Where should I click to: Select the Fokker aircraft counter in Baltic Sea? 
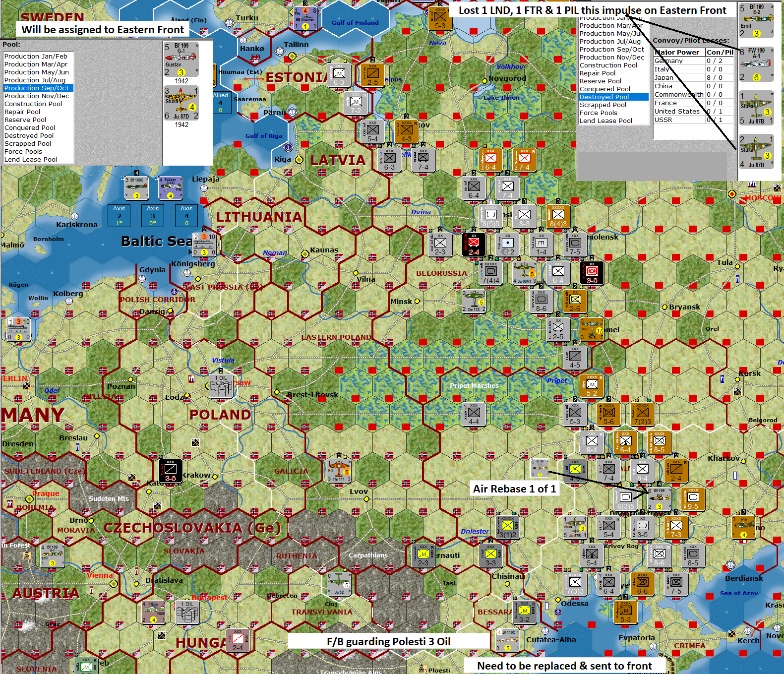click(x=170, y=187)
